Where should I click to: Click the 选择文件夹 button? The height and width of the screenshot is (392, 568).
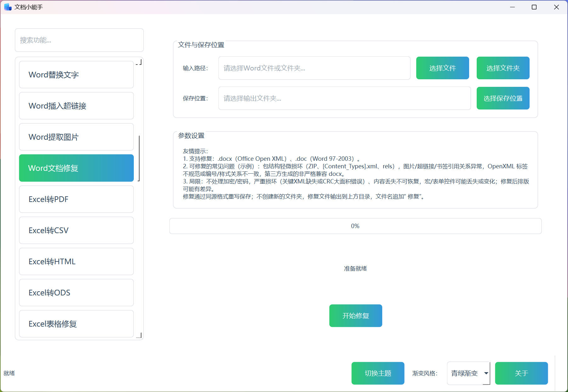[x=503, y=68]
